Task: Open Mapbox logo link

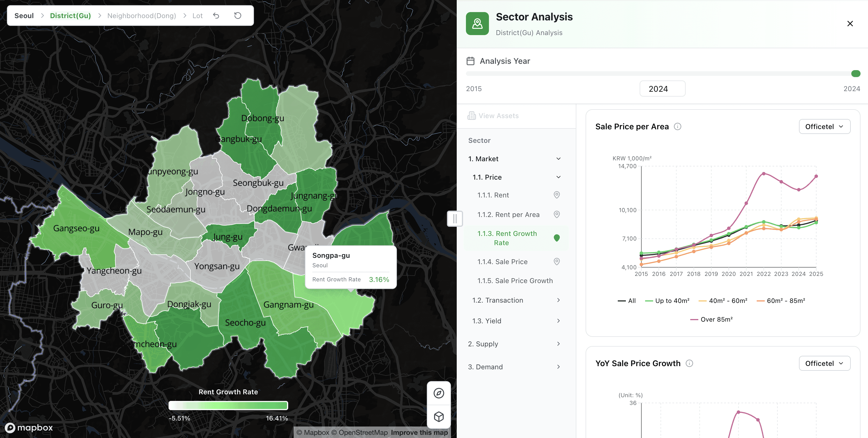Action: point(29,428)
